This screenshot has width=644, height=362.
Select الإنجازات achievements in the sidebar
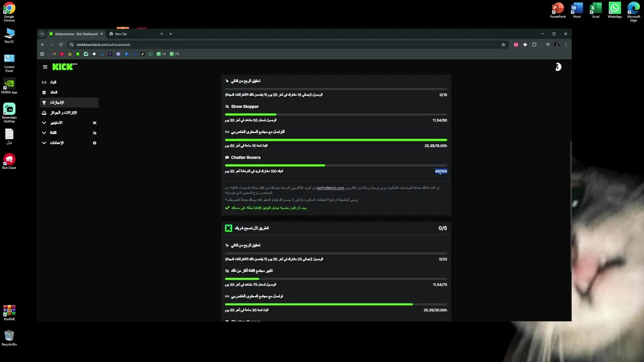point(57,103)
